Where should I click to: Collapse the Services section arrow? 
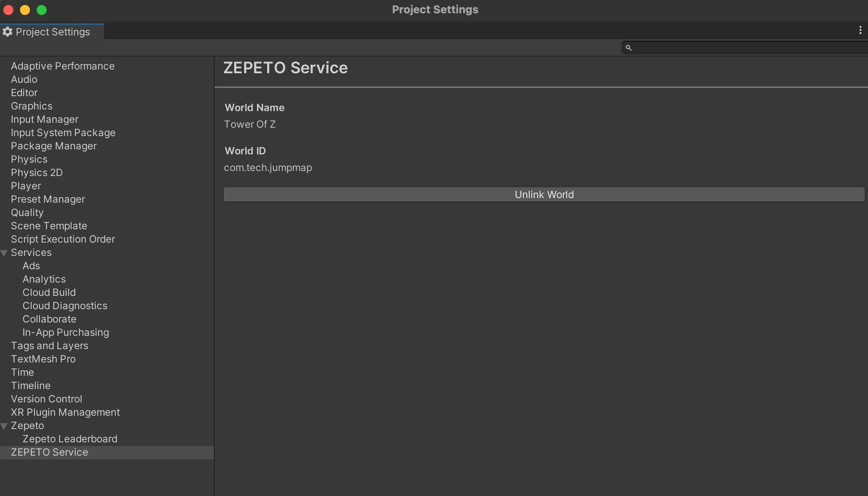(x=4, y=253)
